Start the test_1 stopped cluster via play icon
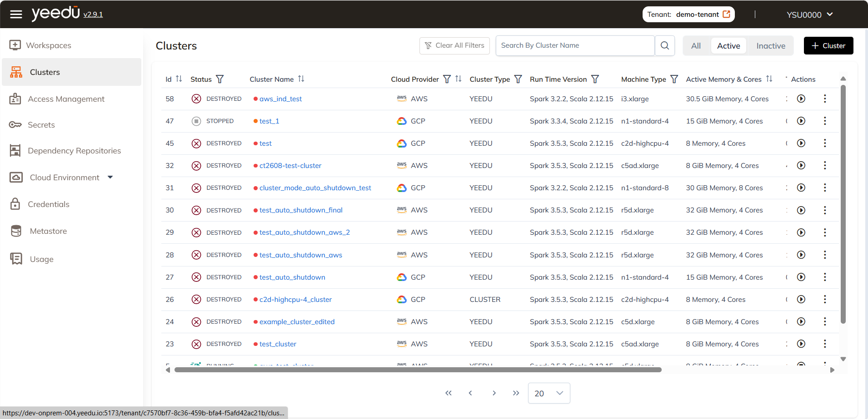 (x=801, y=121)
